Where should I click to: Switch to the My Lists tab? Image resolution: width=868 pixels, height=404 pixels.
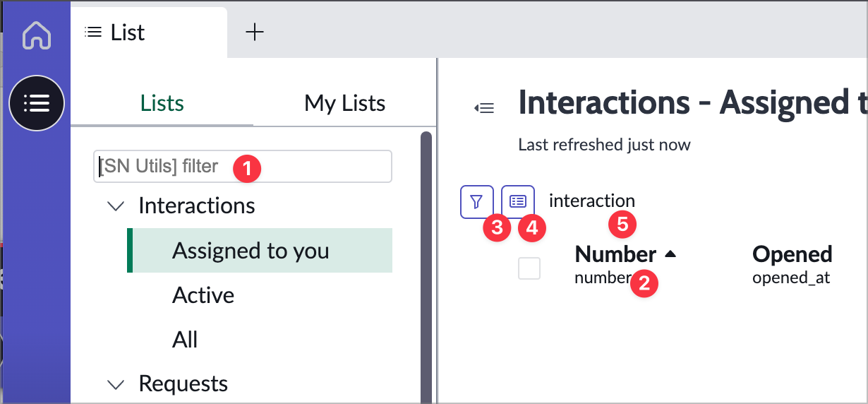tap(344, 103)
